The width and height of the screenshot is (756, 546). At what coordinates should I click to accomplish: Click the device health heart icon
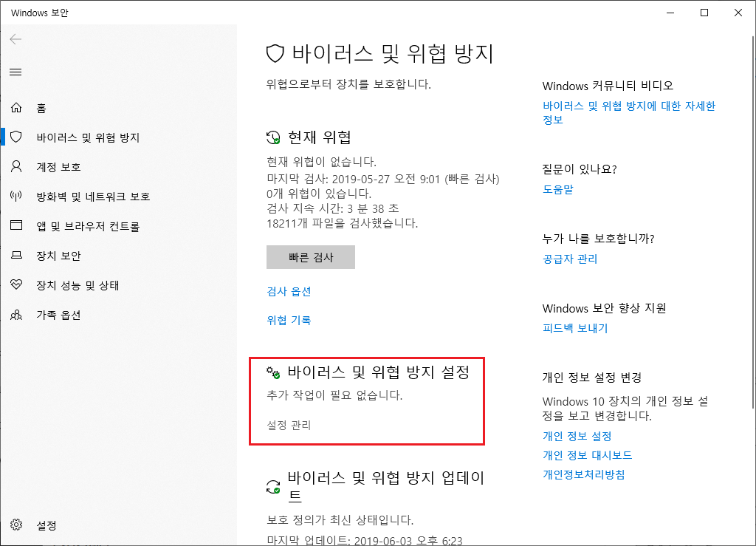[x=16, y=284]
